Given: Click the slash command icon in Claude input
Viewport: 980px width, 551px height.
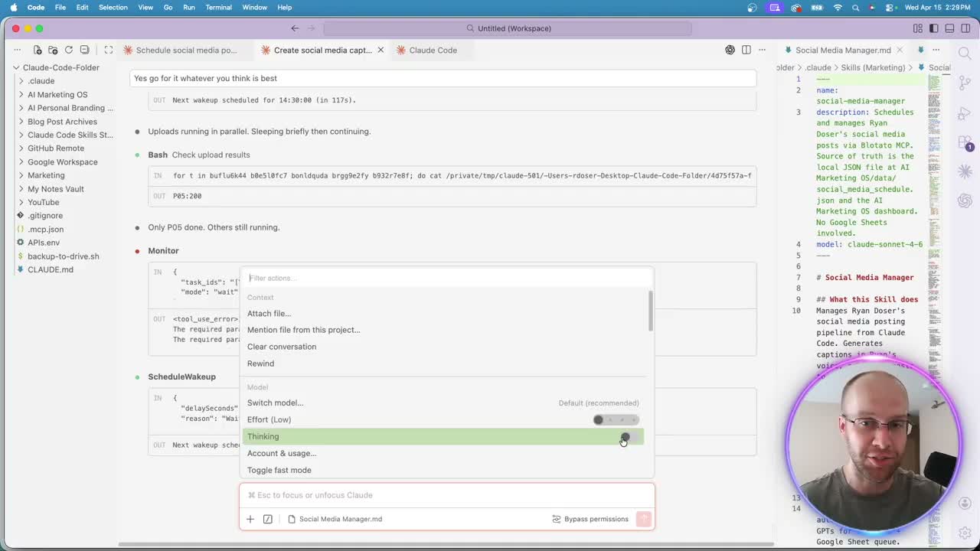Looking at the screenshot, I should (x=268, y=519).
